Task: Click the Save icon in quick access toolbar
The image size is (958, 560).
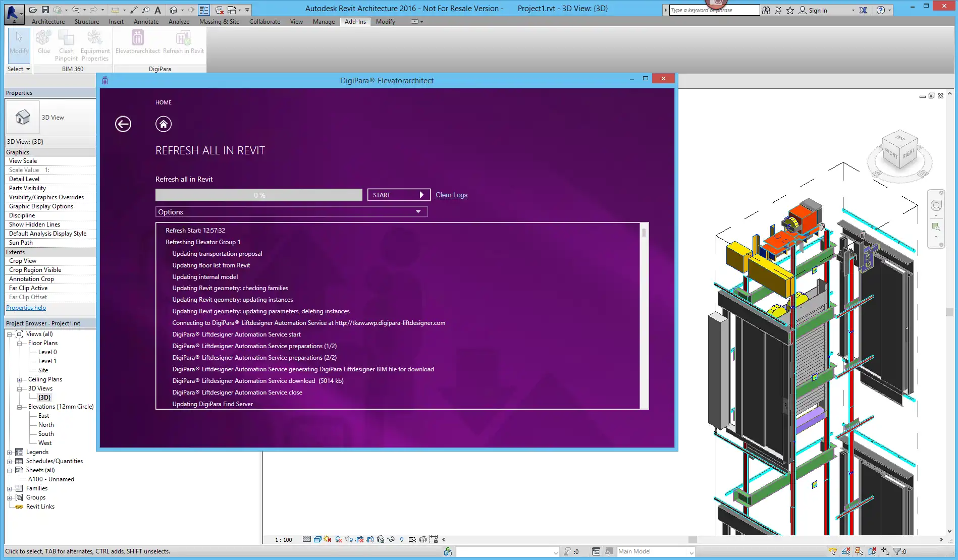Action: coord(45,10)
